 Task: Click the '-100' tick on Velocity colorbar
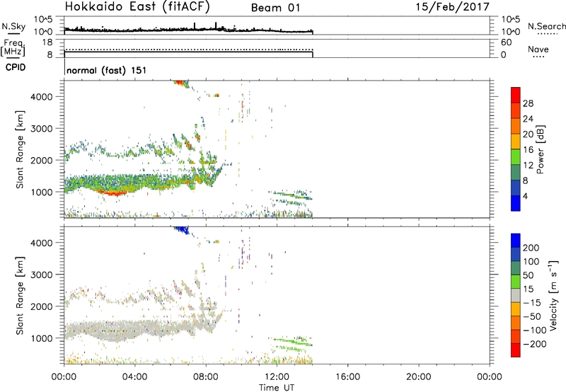tap(534, 330)
